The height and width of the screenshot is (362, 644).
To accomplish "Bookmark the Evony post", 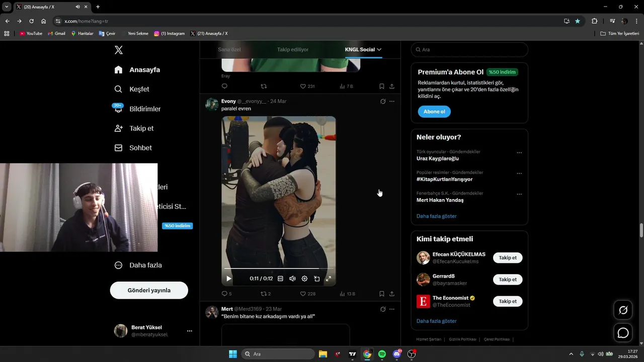I will (382, 294).
